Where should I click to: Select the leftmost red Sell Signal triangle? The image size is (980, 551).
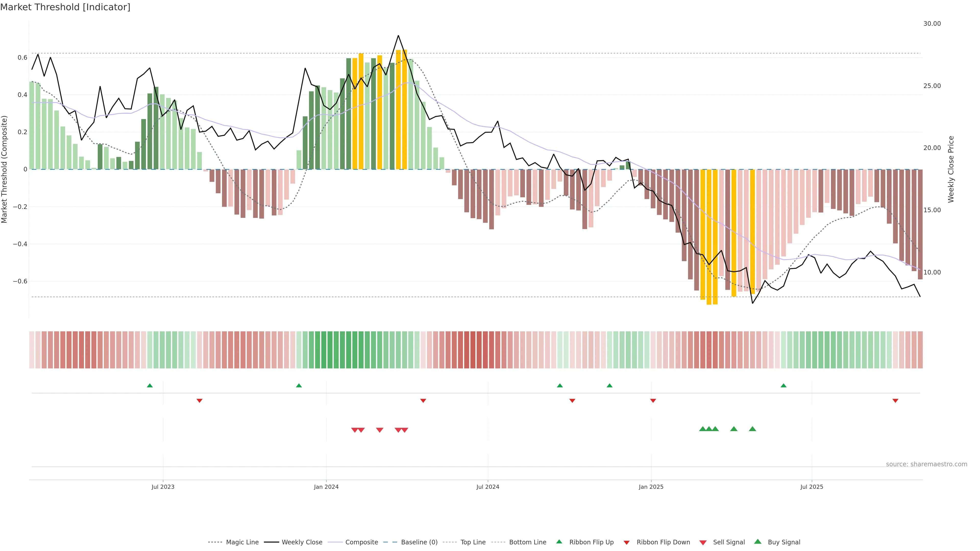click(354, 430)
